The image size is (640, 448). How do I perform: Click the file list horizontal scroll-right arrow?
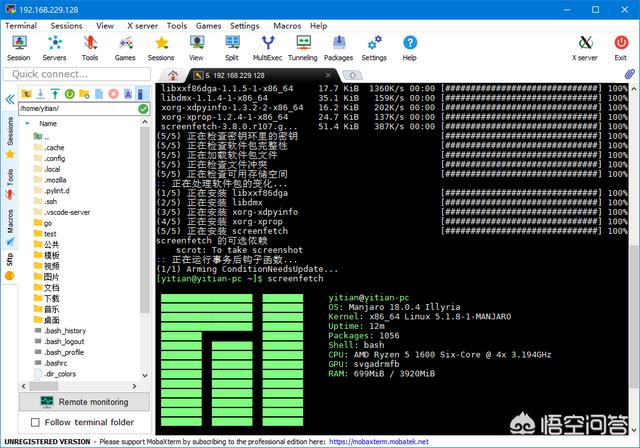(x=134, y=386)
